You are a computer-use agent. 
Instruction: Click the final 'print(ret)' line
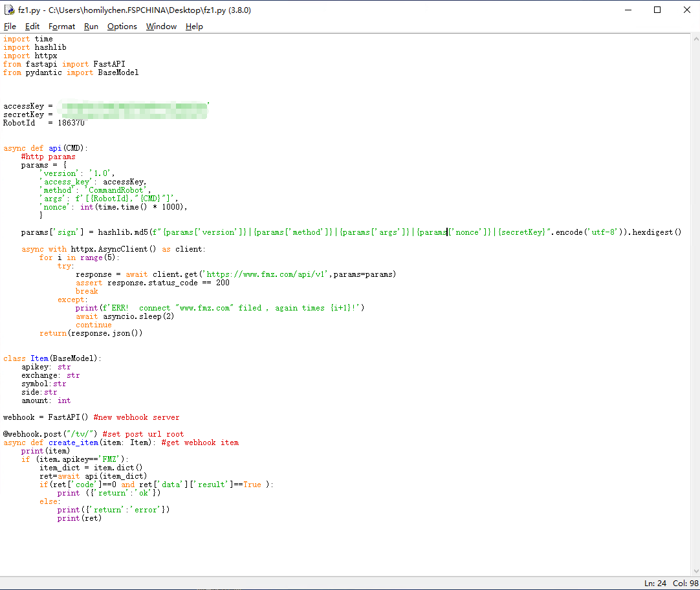[80, 519]
